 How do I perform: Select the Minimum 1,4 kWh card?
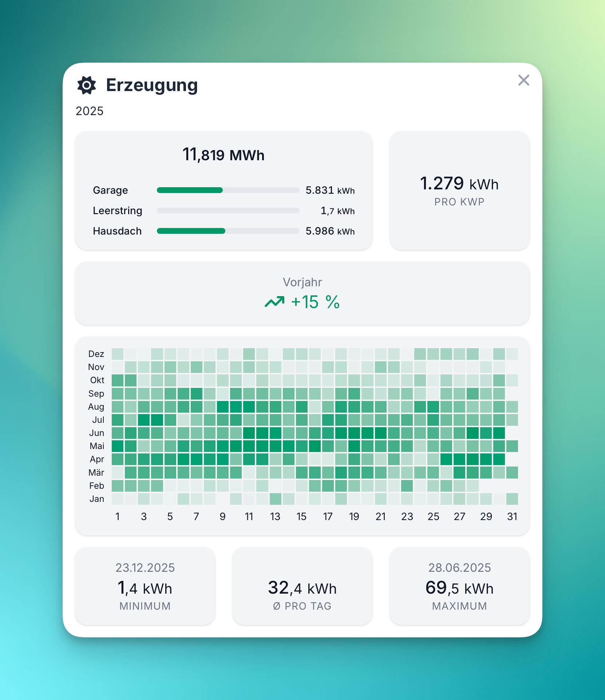pyautogui.click(x=145, y=586)
